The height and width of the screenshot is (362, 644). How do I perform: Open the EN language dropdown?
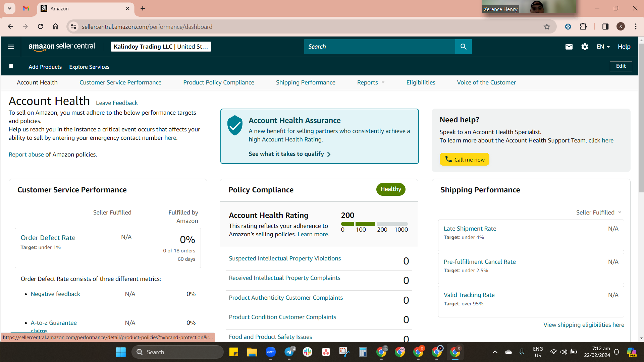603,47
